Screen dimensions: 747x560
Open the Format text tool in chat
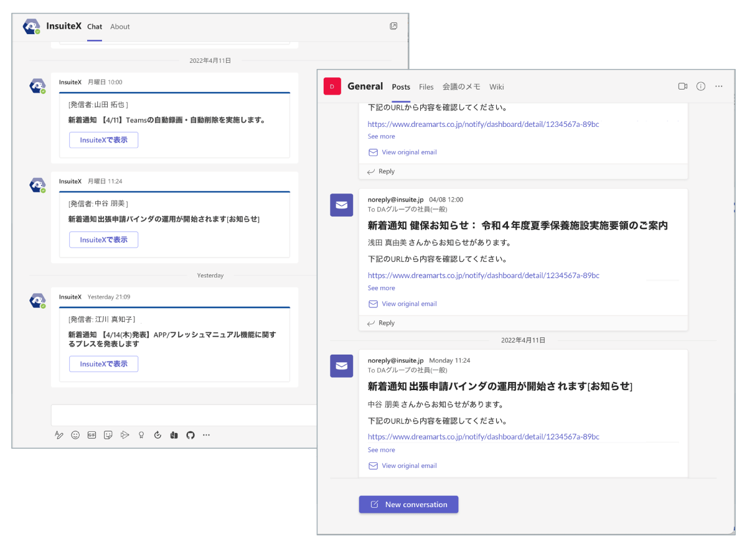[x=59, y=435]
